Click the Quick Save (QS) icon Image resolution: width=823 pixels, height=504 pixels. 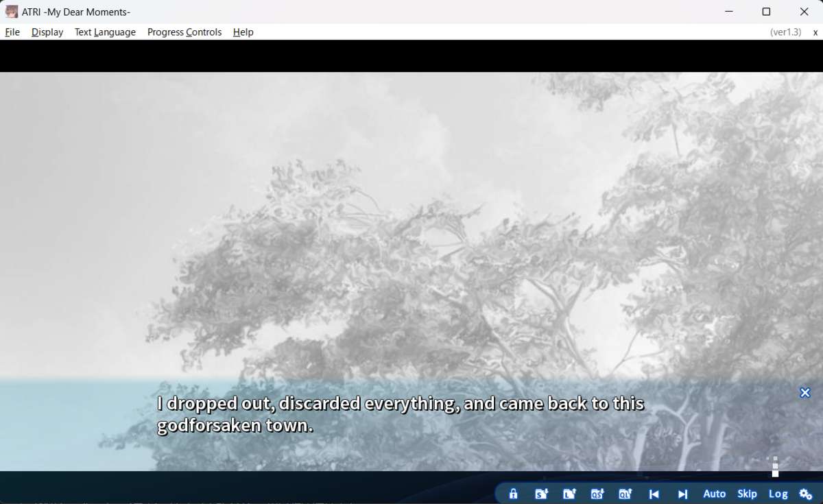coord(597,494)
